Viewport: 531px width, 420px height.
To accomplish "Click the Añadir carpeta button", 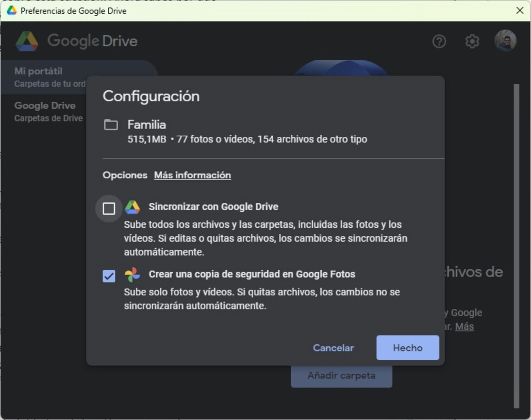I will (x=341, y=376).
